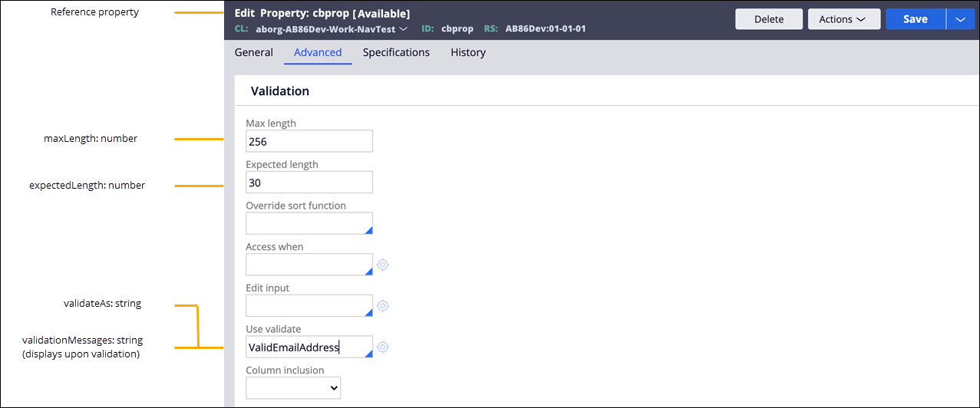
Task: Focus the Expected length input
Action: pos(309,183)
